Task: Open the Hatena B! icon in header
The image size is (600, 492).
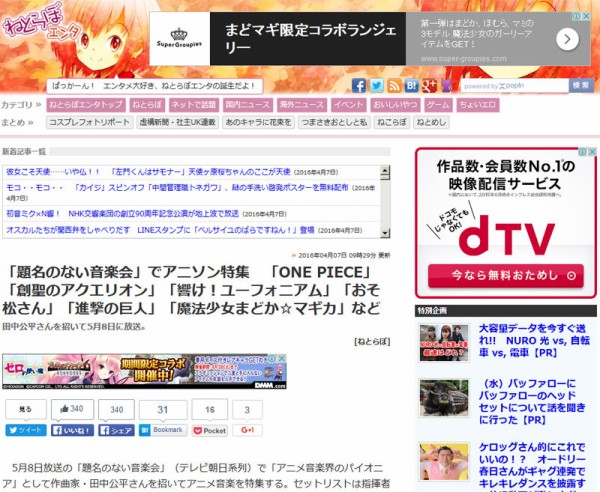Action: [412, 86]
